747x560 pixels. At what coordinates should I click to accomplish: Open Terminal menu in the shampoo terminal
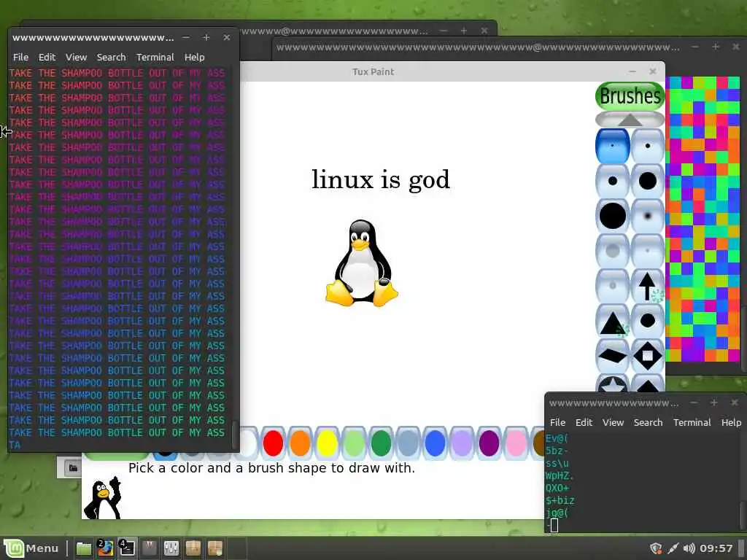(155, 57)
